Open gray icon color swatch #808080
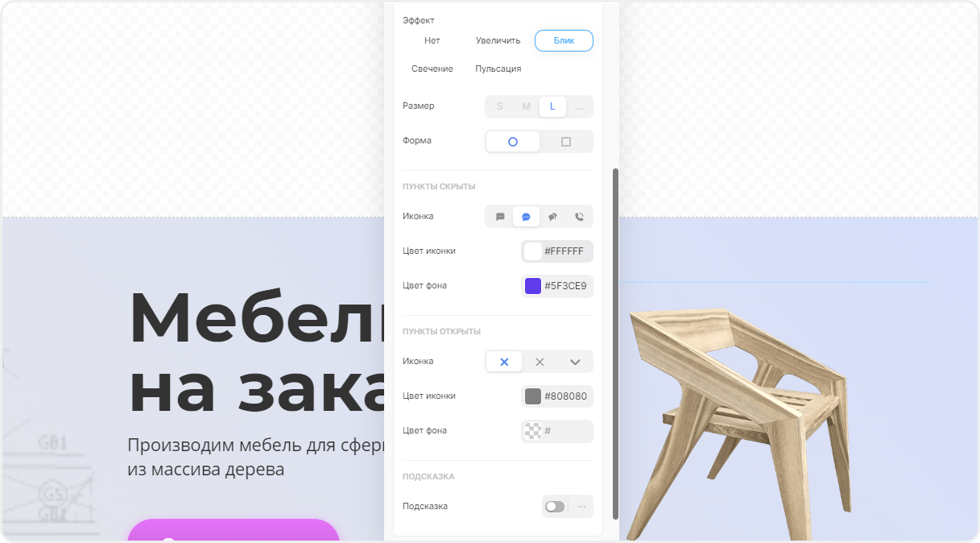The image size is (980, 543). (x=532, y=396)
